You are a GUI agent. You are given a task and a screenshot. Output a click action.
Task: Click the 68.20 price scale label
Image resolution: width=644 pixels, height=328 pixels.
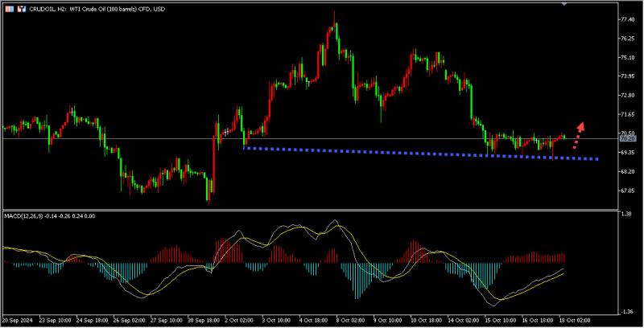pos(629,171)
